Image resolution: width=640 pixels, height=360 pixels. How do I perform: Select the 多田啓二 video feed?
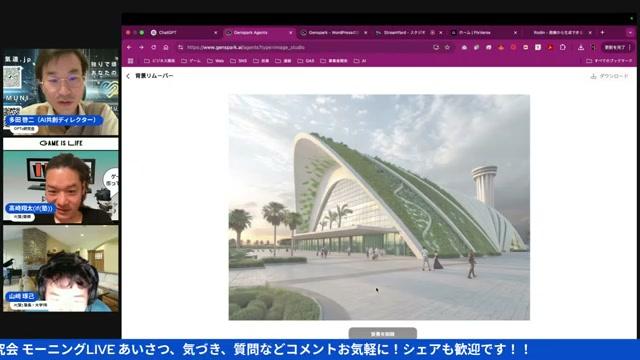coord(61,92)
